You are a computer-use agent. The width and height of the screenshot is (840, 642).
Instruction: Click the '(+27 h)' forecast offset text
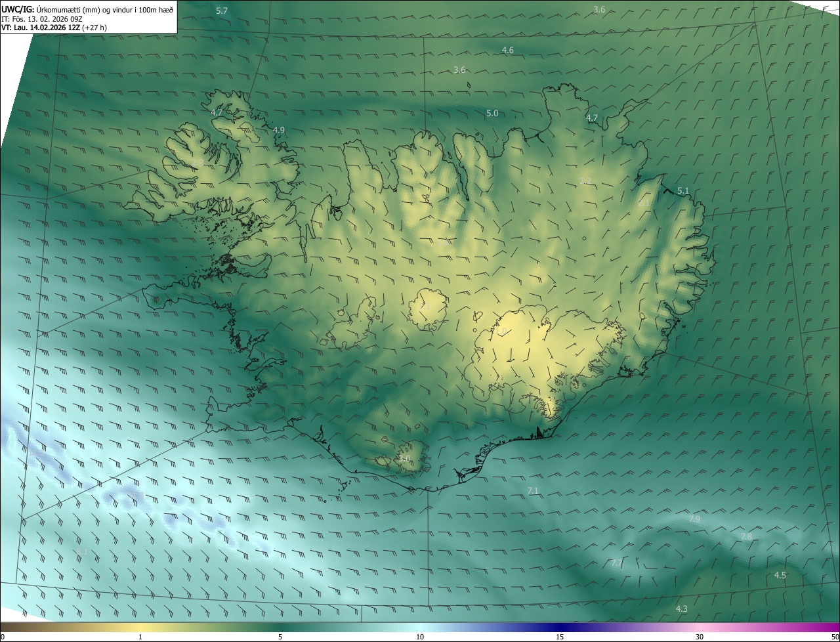[x=95, y=28]
